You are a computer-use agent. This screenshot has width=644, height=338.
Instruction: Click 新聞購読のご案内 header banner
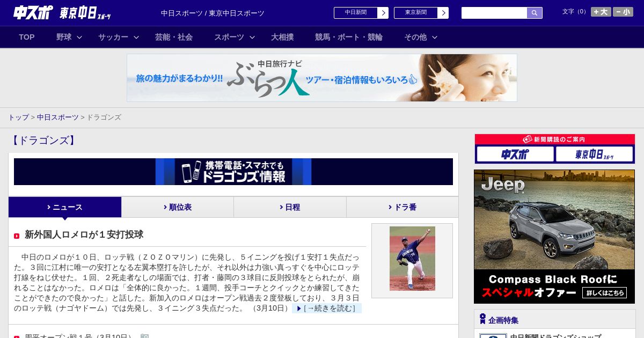coord(555,139)
